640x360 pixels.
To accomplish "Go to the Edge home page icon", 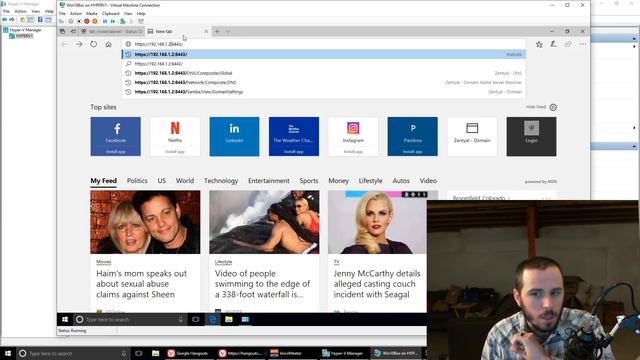I will pyautogui.click(x=108, y=44).
